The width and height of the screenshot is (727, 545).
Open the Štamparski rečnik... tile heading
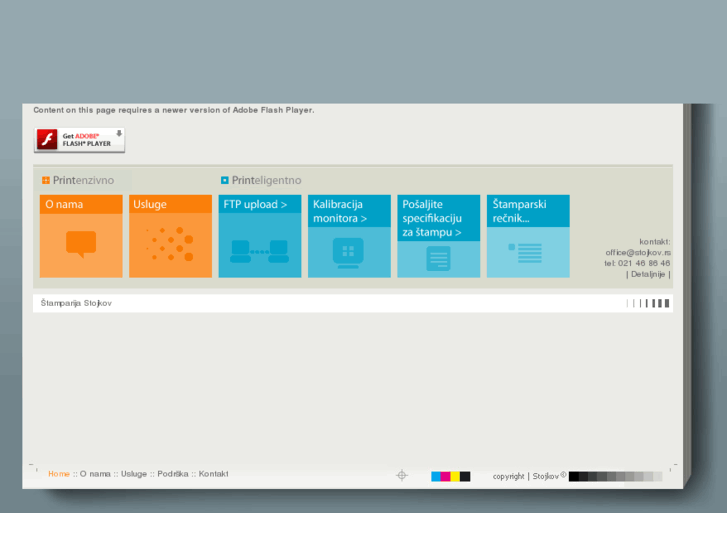528,211
